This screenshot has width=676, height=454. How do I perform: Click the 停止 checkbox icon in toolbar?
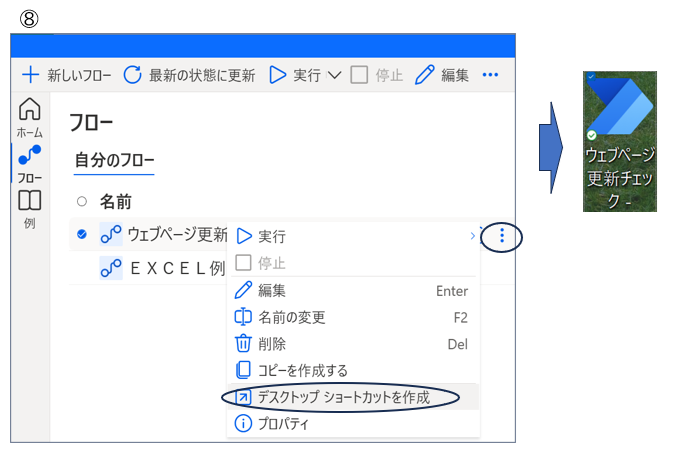click(360, 75)
